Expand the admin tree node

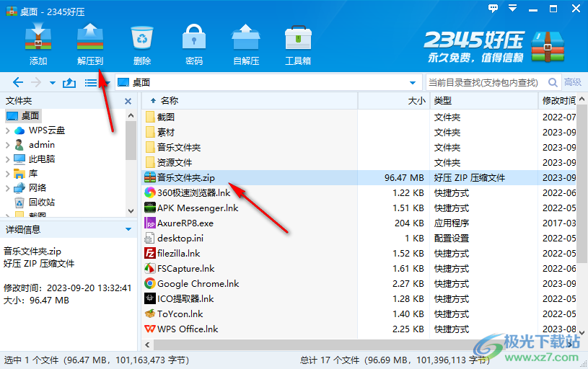tap(7, 145)
